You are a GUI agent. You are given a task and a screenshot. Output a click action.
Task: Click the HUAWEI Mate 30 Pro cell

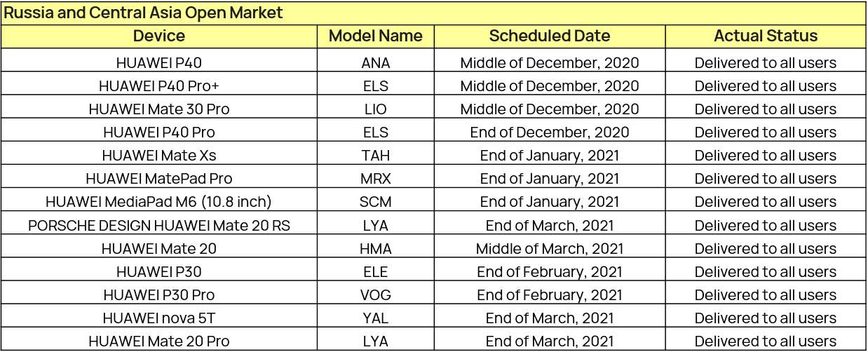pos(159,109)
